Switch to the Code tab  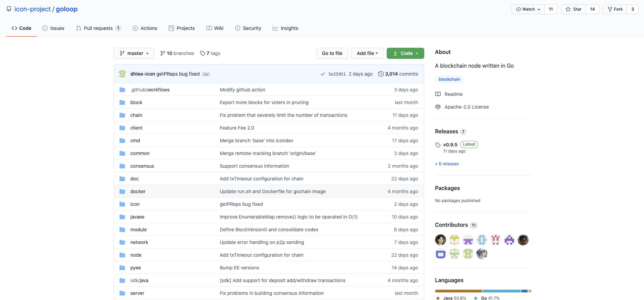(21, 28)
